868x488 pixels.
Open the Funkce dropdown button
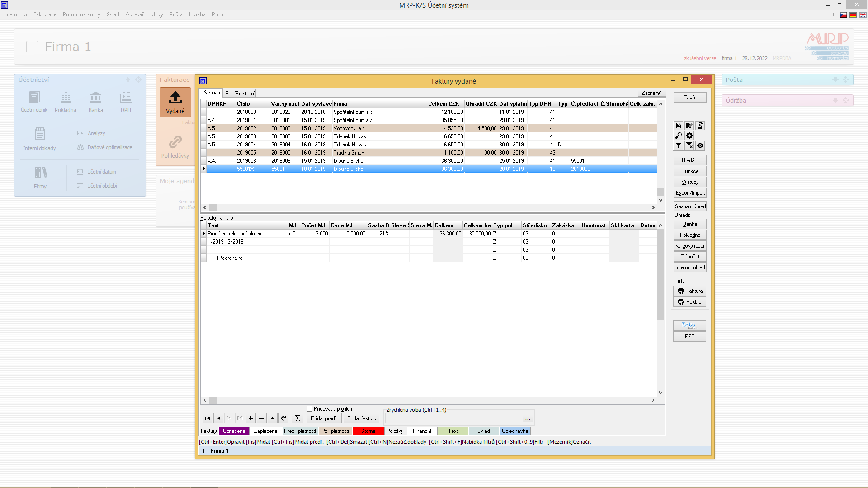pos(689,171)
